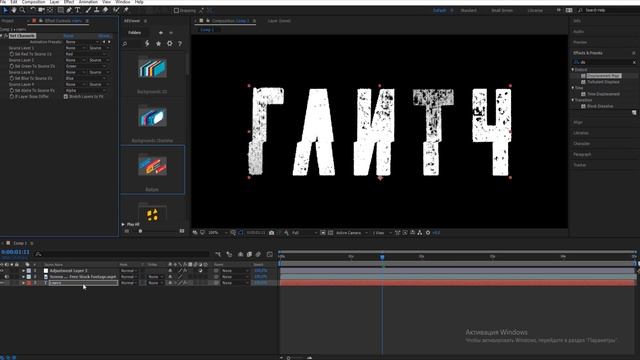Open AEViewer help question mark
Screen dimensions: 640x360
click(180, 44)
